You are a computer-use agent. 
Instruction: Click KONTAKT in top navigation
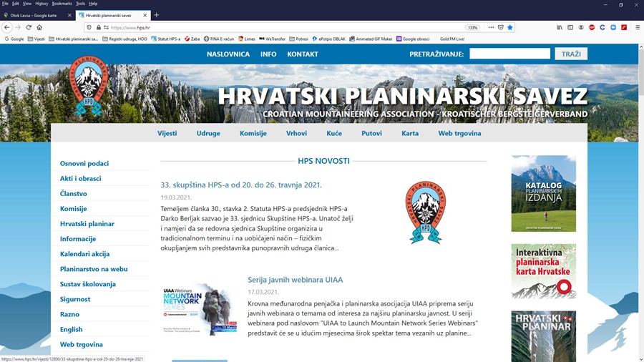coord(303,54)
